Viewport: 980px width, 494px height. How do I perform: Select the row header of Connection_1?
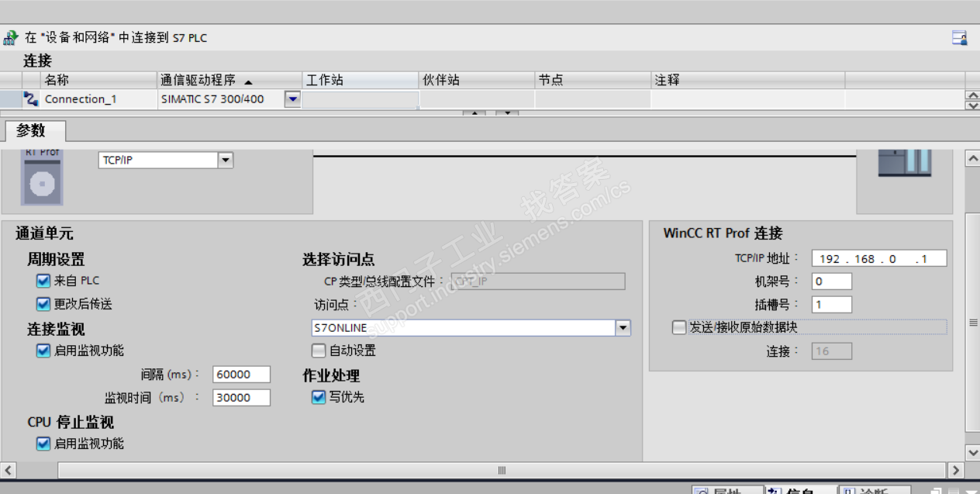click(x=11, y=98)
